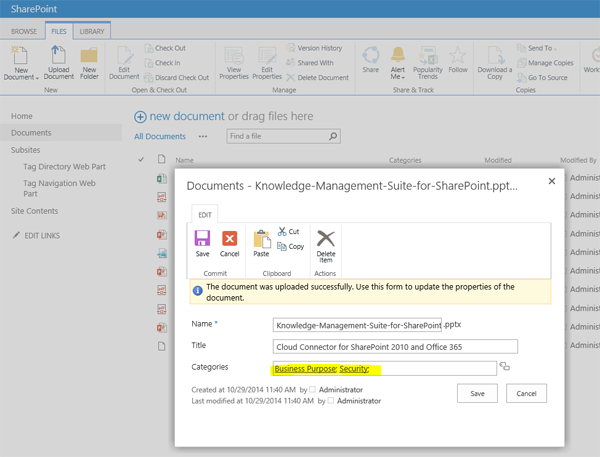Click the Delete Item icon

(326, 238)
